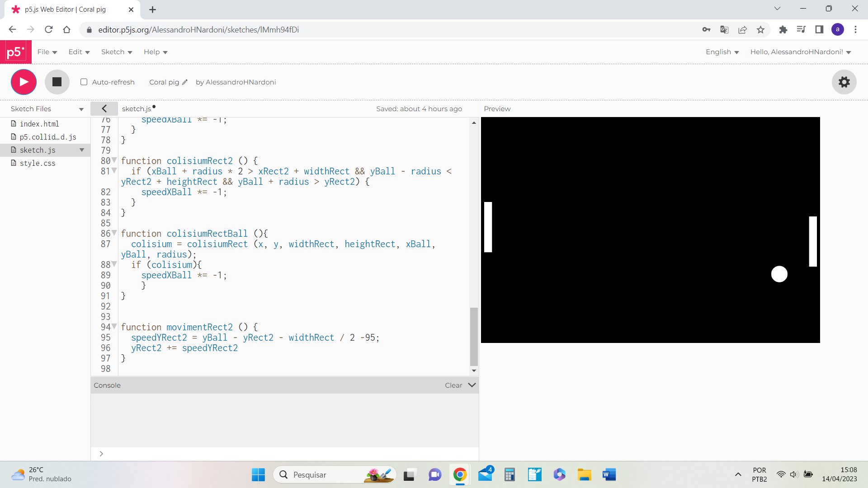This screenshot has height=488, width=868.
Task: Select sketch.js file in Sketch Files
Action: [38, 150]
